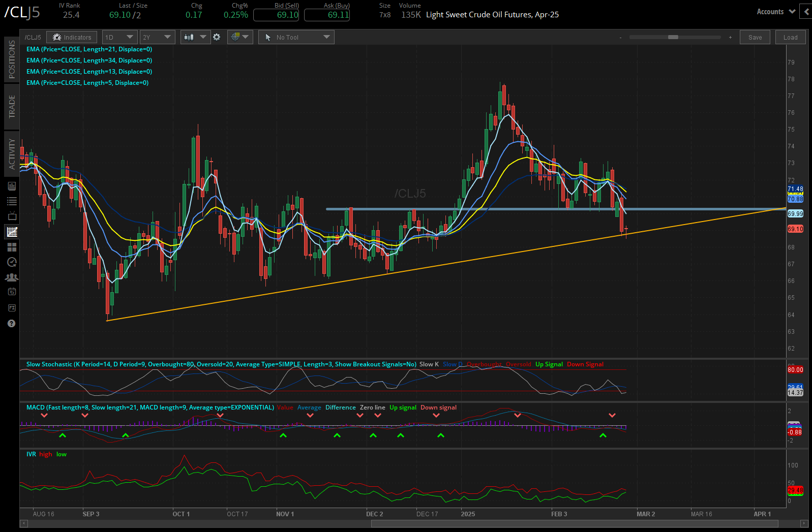This screenshot has height=532, width=812.
Task: Open chart settings gear icon
Action: click(x=217, y=37)
